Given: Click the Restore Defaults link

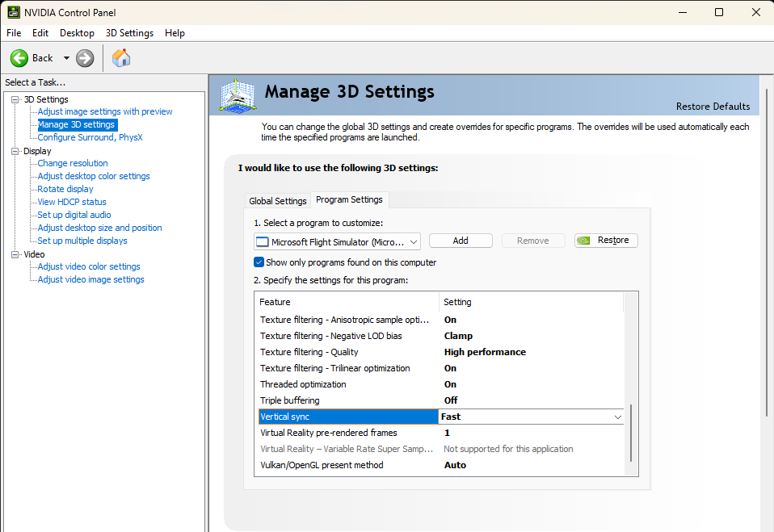Looking at the screenshot, I should (713, 107).
